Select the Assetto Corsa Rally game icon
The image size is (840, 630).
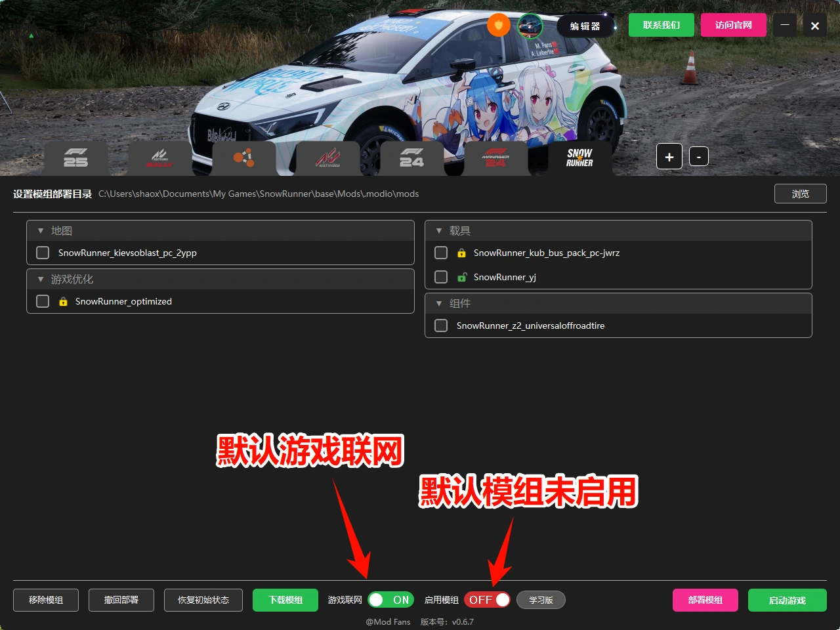coord(160,158)
